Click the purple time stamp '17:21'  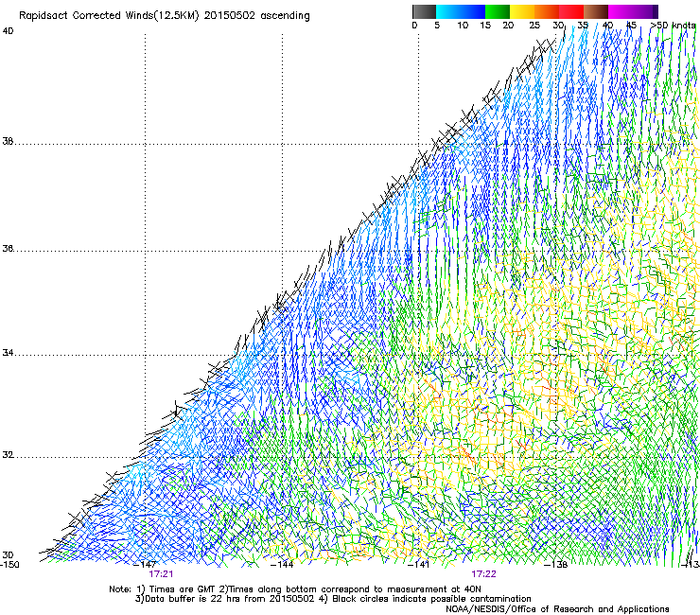click(x=161, y=574)
